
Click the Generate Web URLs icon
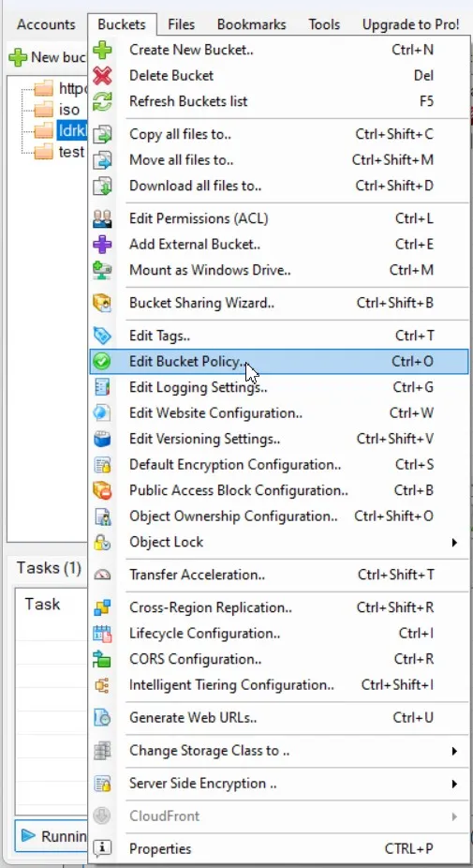click(102, 718)
